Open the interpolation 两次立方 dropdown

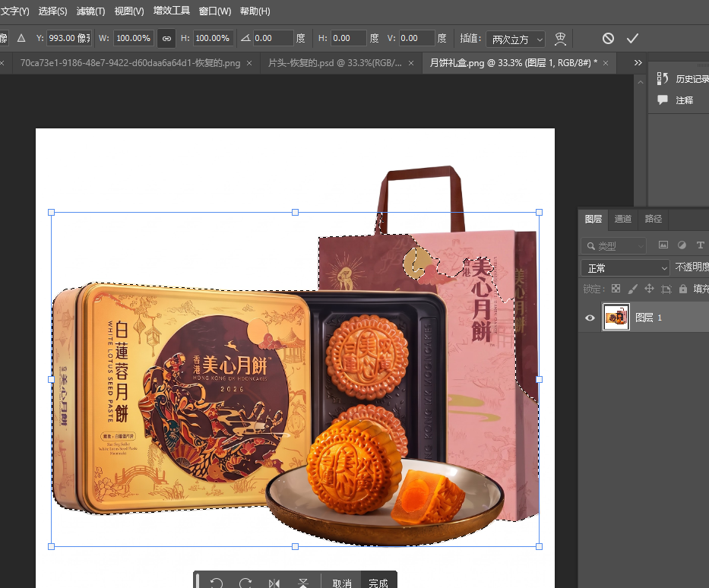515,40
